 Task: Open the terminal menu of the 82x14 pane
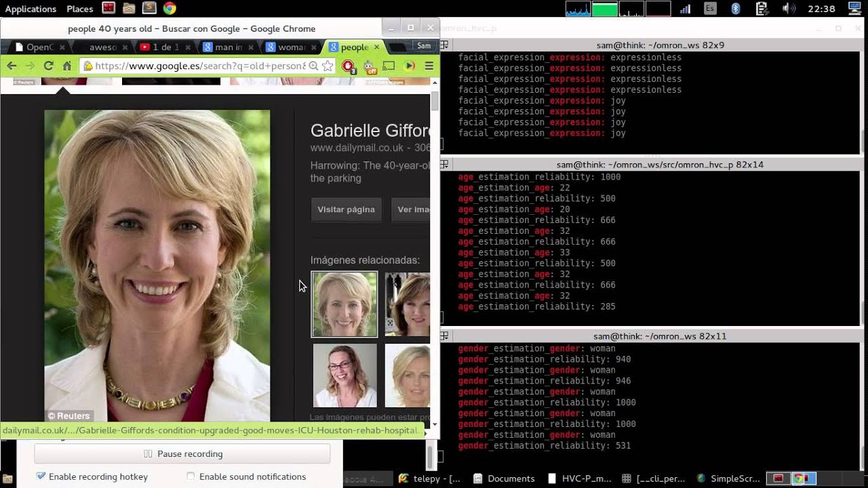pos(444,165)
